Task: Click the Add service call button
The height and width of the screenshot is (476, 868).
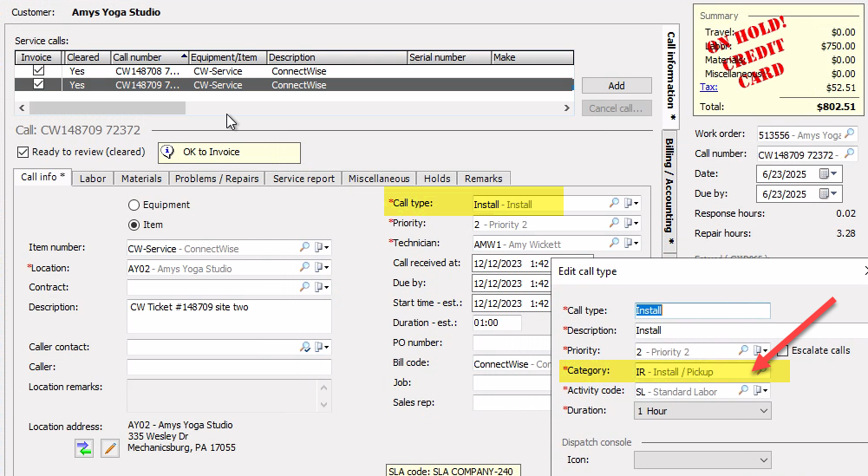Action: tap(617, 86)
